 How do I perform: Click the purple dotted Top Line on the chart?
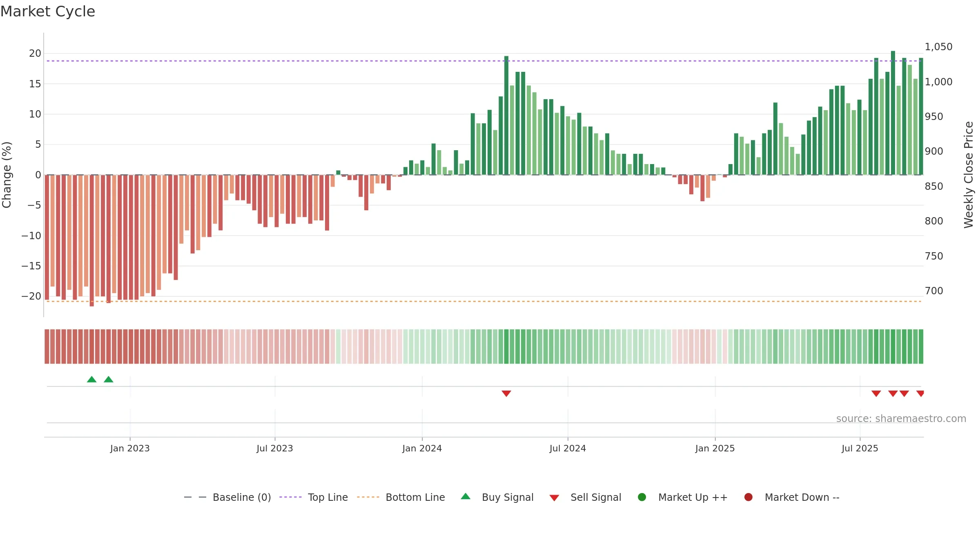(x=484, y=61)
